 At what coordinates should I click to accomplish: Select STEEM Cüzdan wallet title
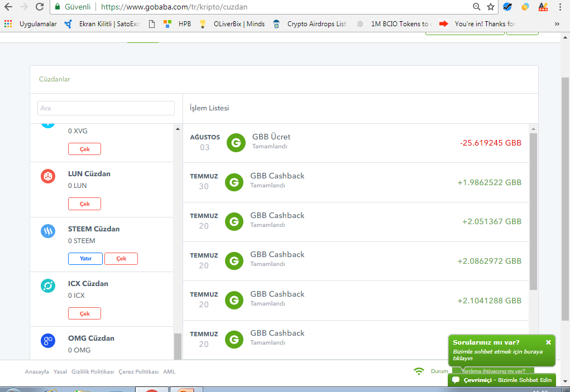click(94, 229)
